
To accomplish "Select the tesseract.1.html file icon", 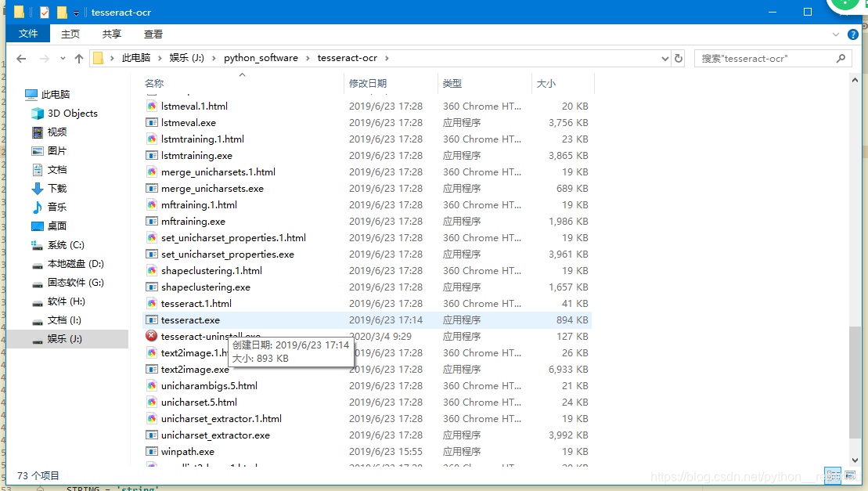I will pyautogui.click(x=152, y=303).
